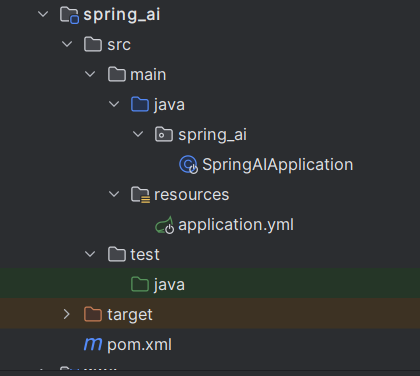Click the blue java sources root icon
The height and width of the screenshot is (376, 420).
pyautogui.click(x=140, y=104)
